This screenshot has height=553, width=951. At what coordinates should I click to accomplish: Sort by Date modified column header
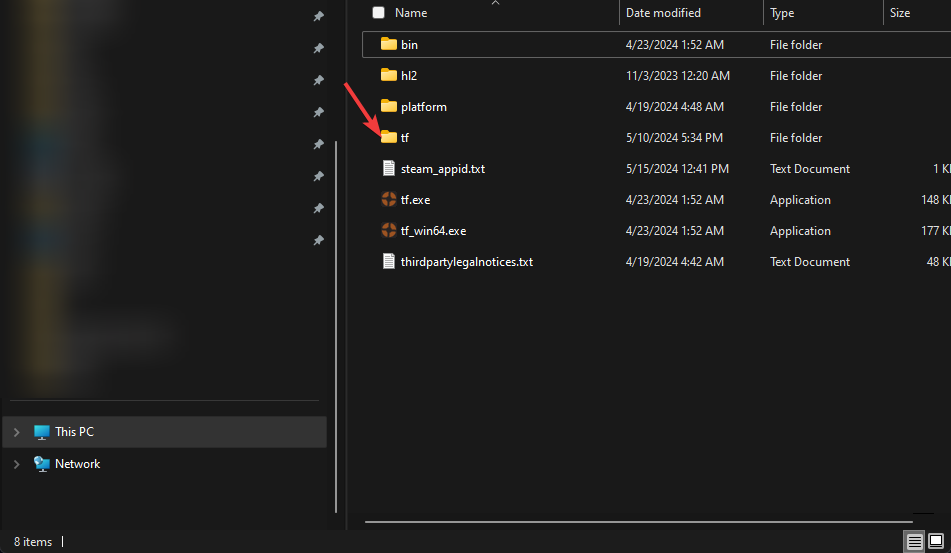(x=663, y=13)
